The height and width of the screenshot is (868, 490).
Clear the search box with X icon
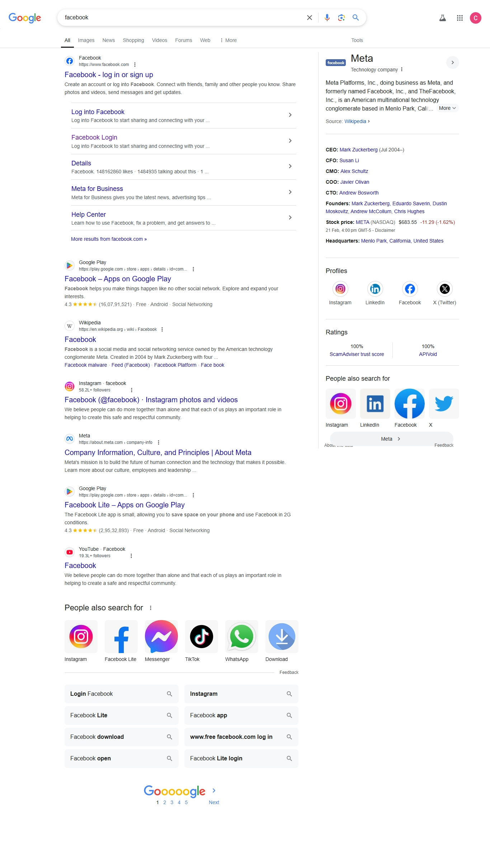point(310,18)
